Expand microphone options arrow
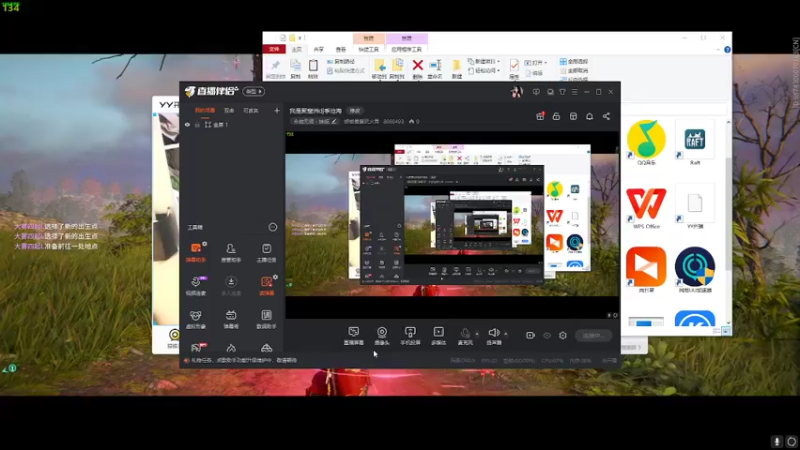 [x=477, y=334]
